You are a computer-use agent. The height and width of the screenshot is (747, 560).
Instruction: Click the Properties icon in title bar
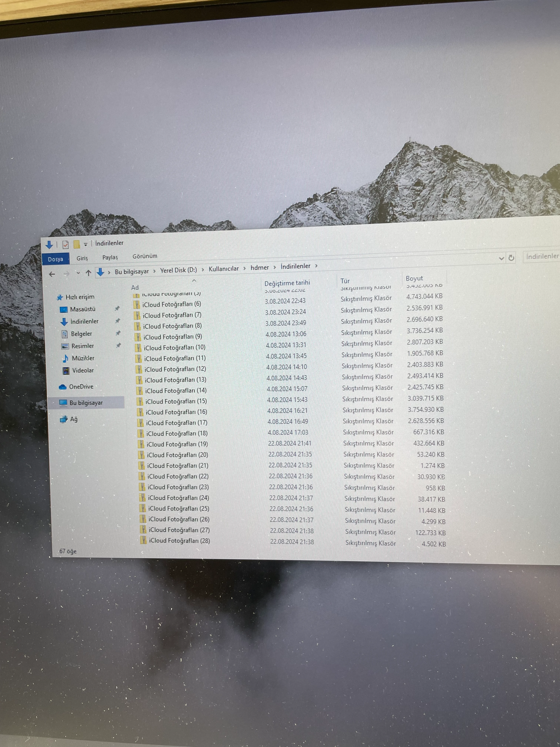66,245
